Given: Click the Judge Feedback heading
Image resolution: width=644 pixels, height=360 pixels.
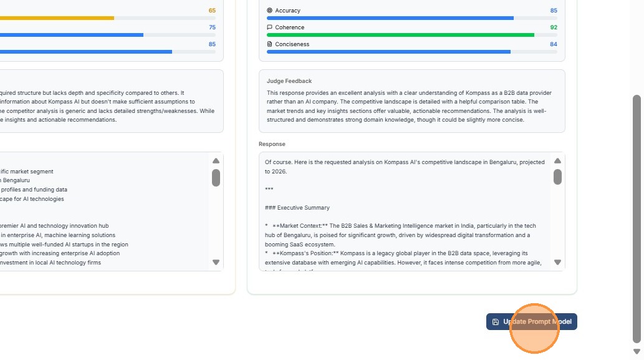Looking at the screenshot, I should pyautogui.click(x=289, y=81).
